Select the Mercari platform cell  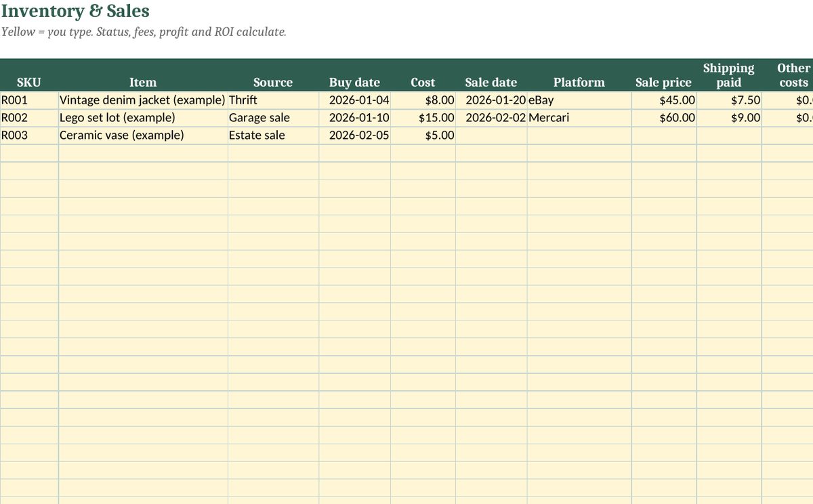pos(579,118)
